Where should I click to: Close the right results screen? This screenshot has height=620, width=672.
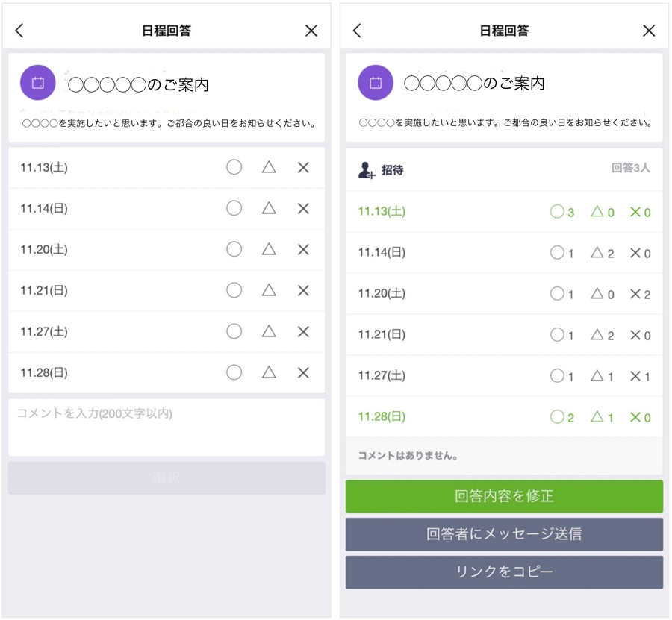[x=649, y=31]
